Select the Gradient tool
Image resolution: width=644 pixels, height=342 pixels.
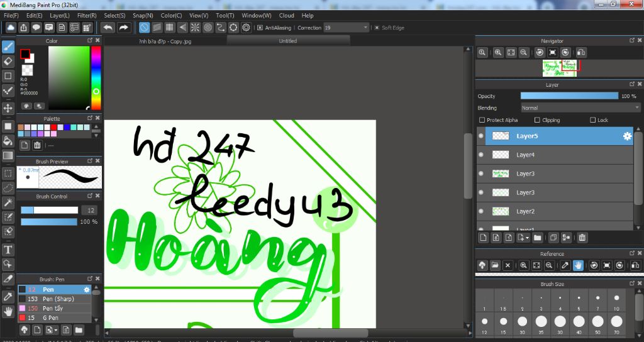click(x=8, y=155)
